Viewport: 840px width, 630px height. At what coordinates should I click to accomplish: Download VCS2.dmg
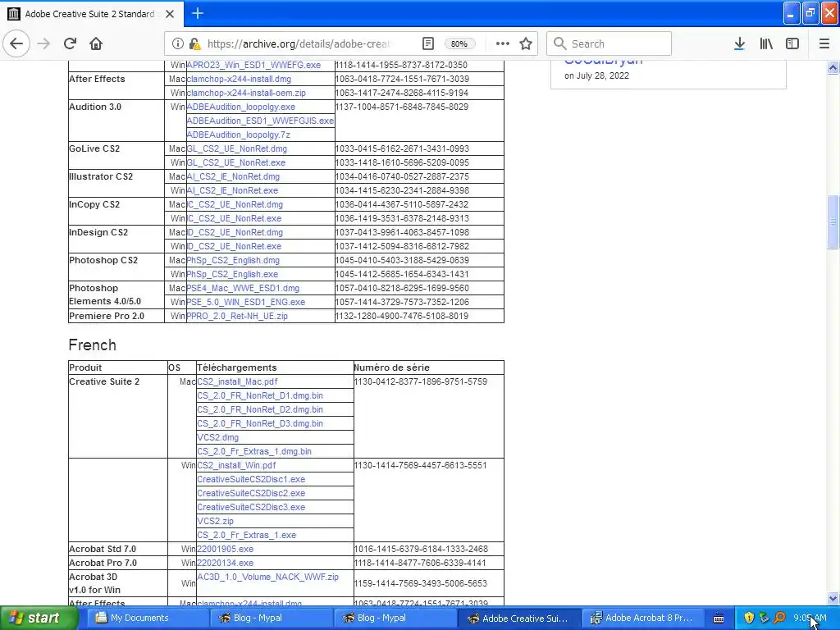pos(217,437)
